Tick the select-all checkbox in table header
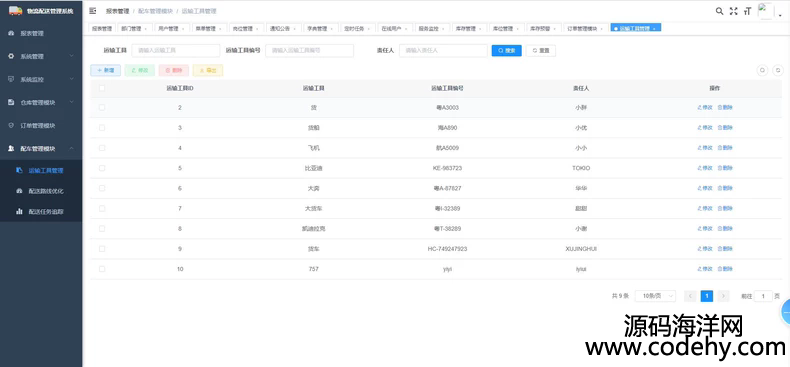 (x=102, y=88)
